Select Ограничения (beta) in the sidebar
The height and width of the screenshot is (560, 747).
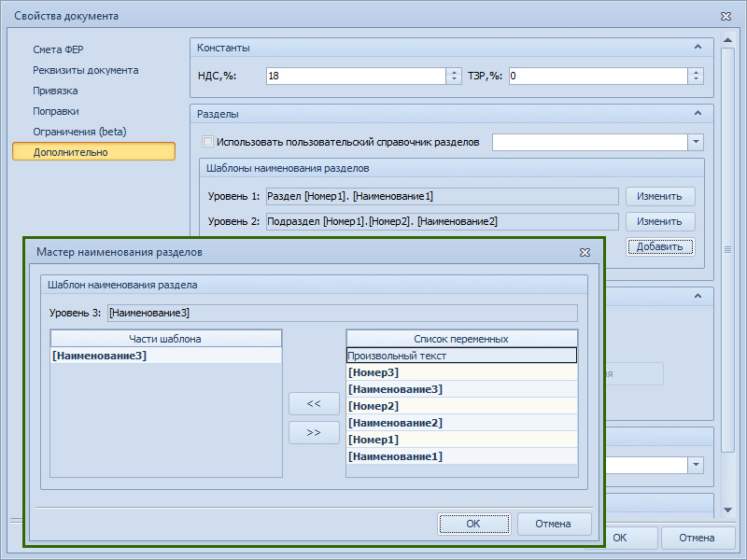[x=79, y=132]
